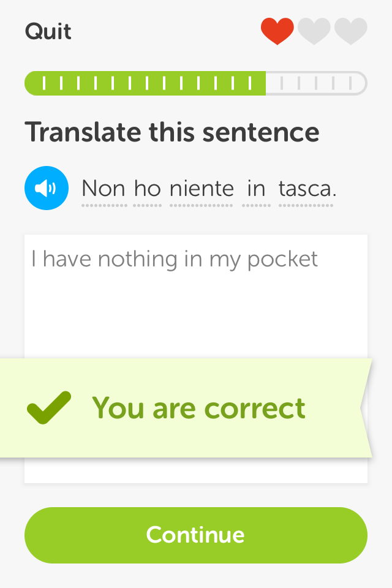Screen dimensions: 392x588
Task: Quit the lesson
Action: [48, 31]
